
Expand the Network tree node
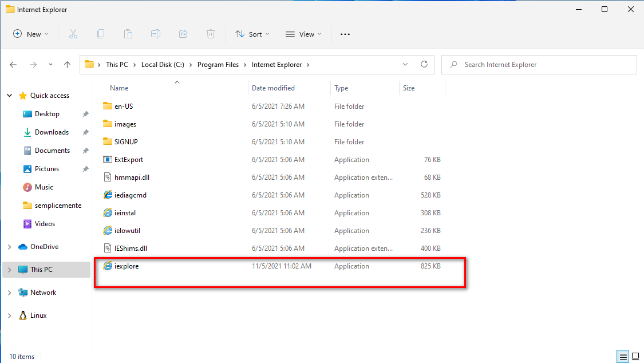(x=10, y=293)
